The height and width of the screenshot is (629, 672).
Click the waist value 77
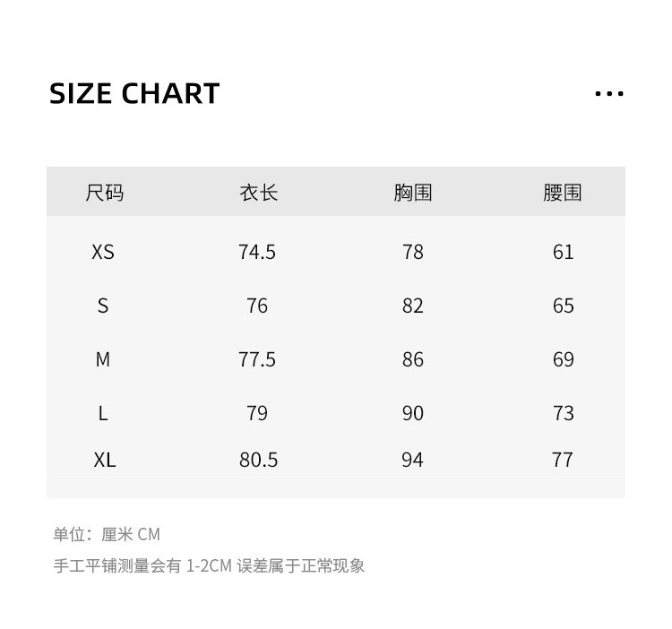pos(563,460)
